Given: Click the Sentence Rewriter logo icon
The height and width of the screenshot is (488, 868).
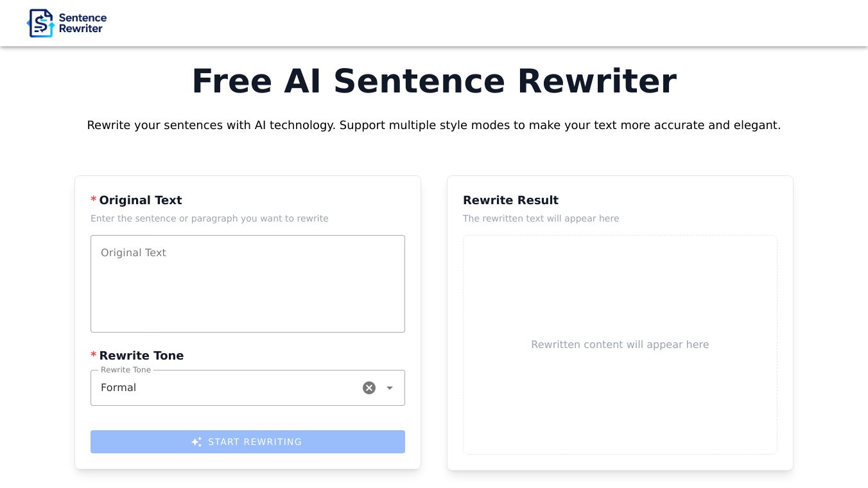Looking at the screenshot, I should coord(40,23).
